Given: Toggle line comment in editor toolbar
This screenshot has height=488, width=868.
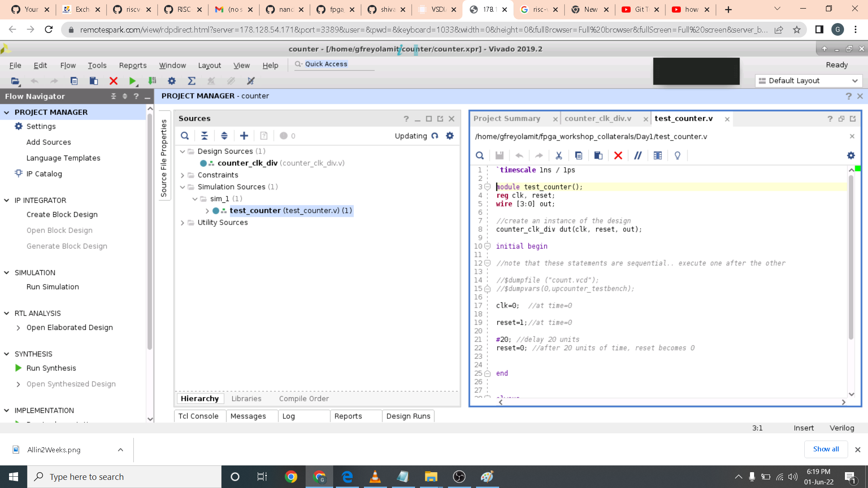Looking at the screenshot, I should click(x=638, y=155).
